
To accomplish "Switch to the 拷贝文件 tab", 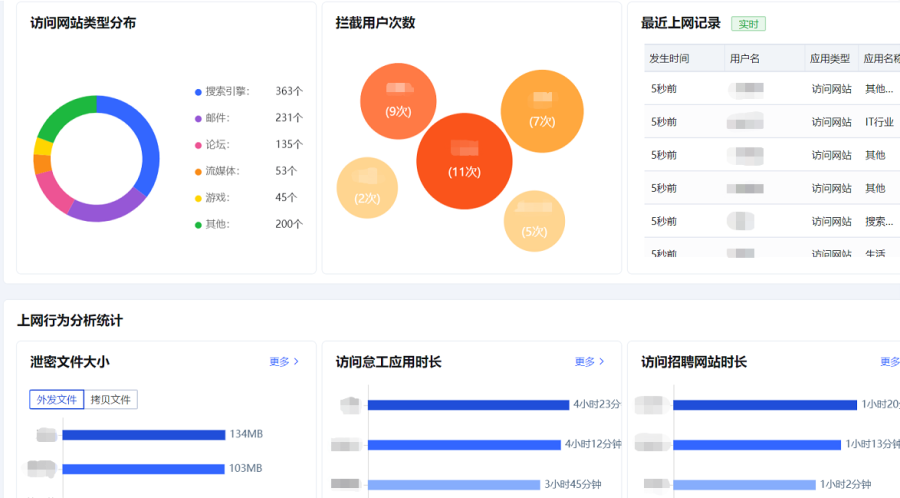I will tap(111, 400).
